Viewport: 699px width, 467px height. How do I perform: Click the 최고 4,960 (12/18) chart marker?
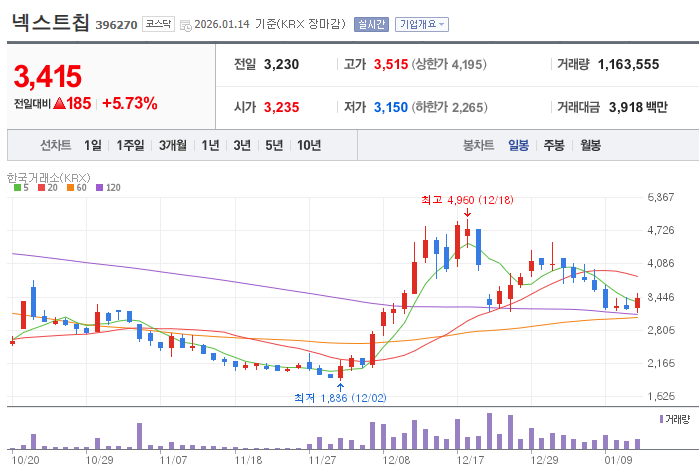point(467,200)
